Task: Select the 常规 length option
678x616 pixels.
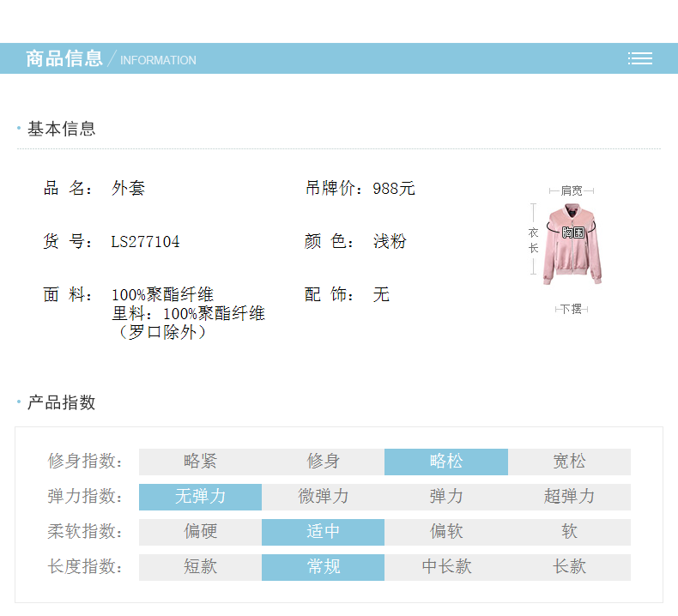Action: pos(323,567)
